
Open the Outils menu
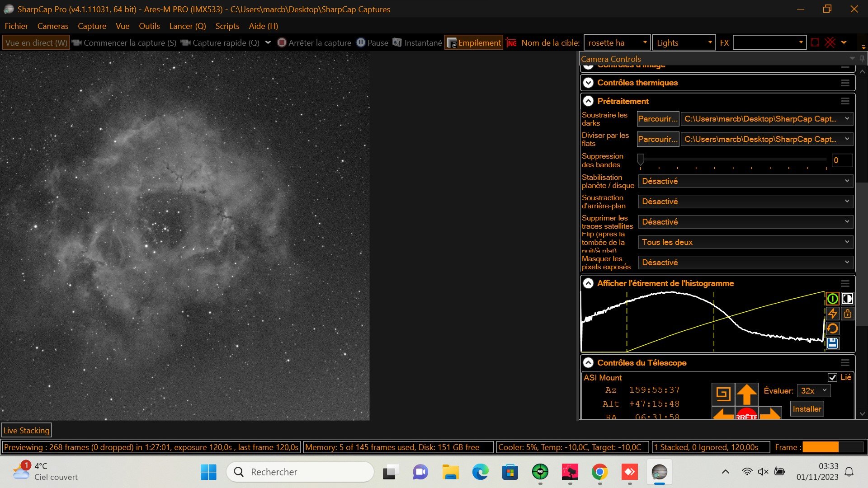point(149,26)
